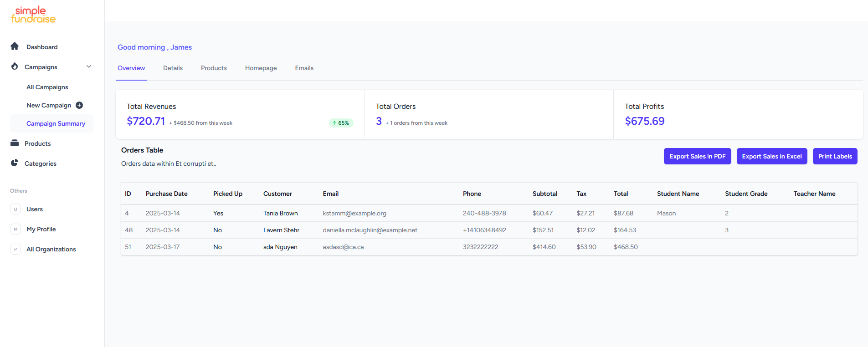Switch to the Homepage tab
This screenshot has width=868, height=347.
point(261,68)
